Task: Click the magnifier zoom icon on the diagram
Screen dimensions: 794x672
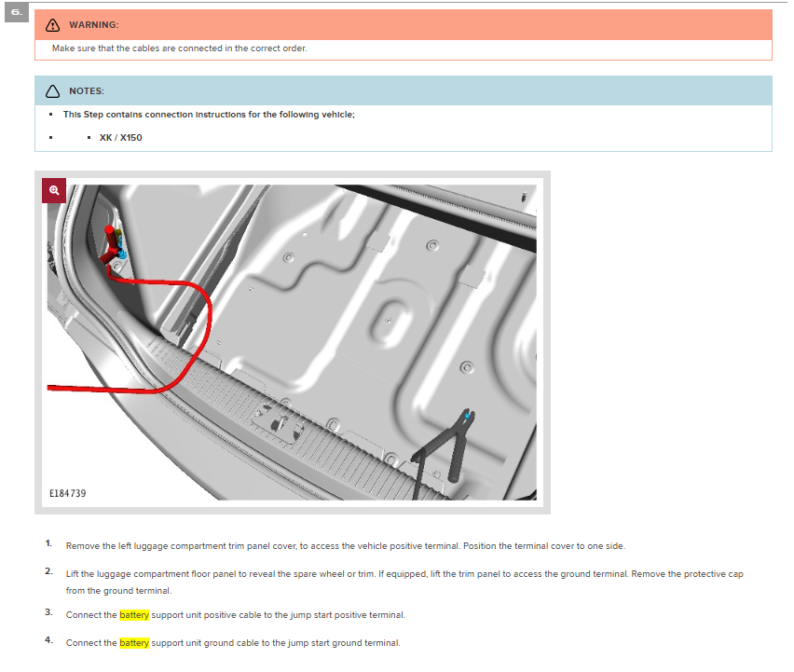Action: click(x=54, y=190)
